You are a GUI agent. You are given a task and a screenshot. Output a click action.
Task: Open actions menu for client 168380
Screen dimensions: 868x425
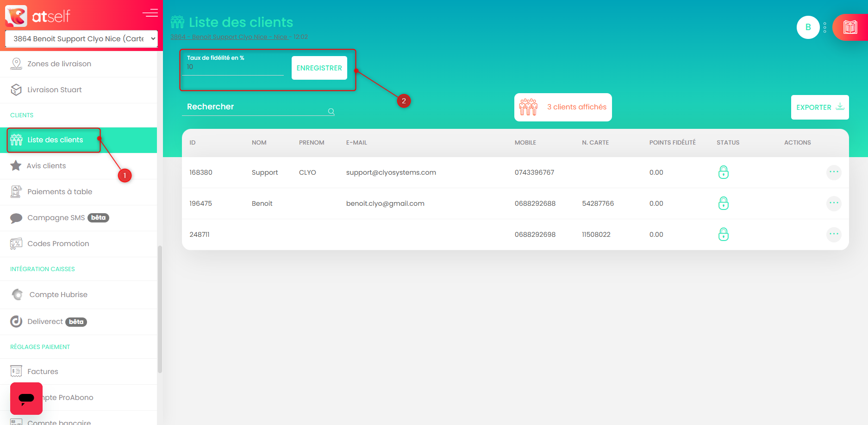[x=833, y=172]
